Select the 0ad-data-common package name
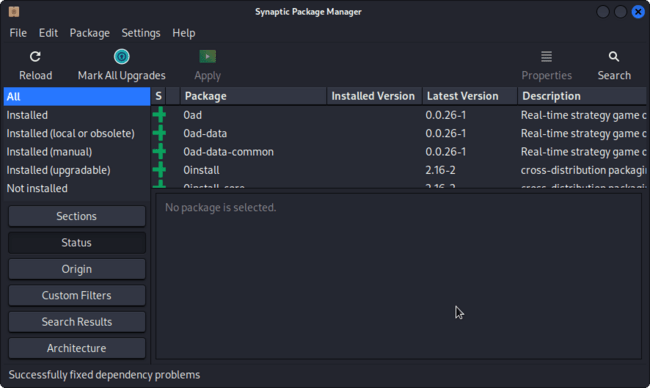650x388 pixels. pos(228,152)
